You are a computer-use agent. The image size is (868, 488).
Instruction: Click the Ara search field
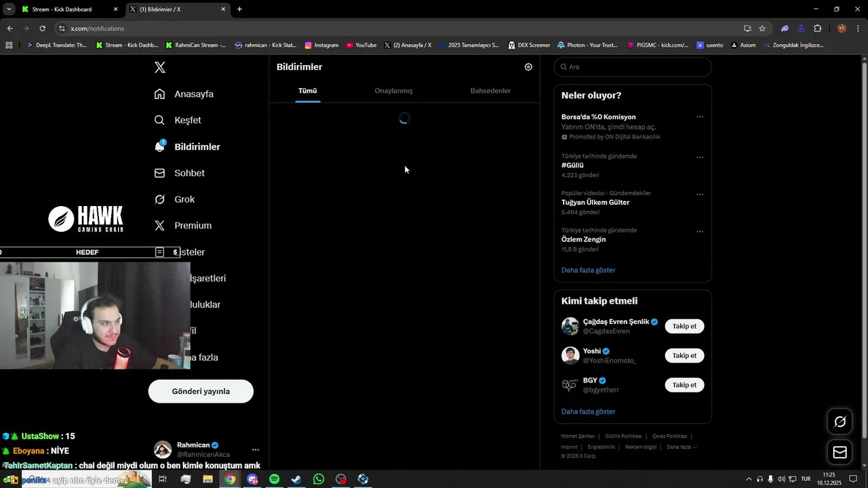[x=633, y=67]
